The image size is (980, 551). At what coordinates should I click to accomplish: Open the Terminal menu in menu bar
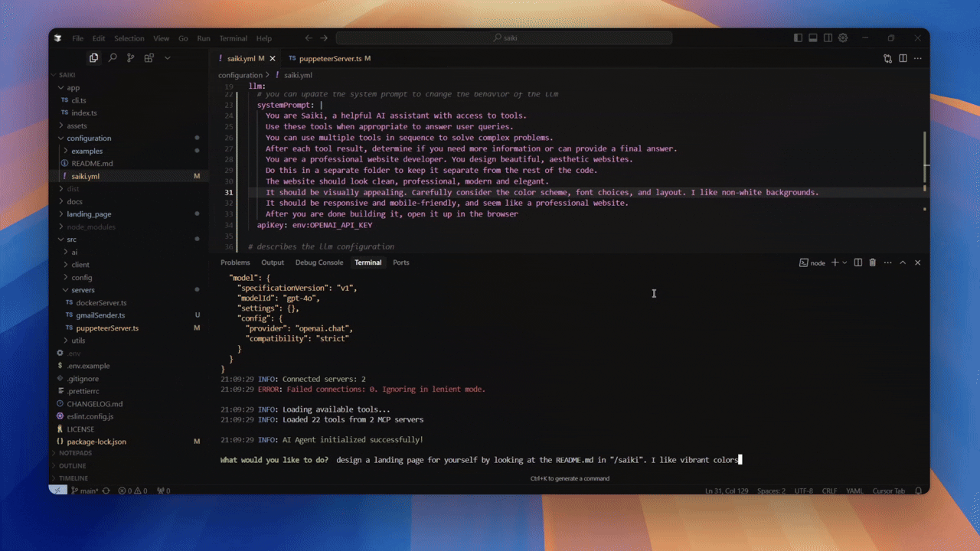point(233,38)
